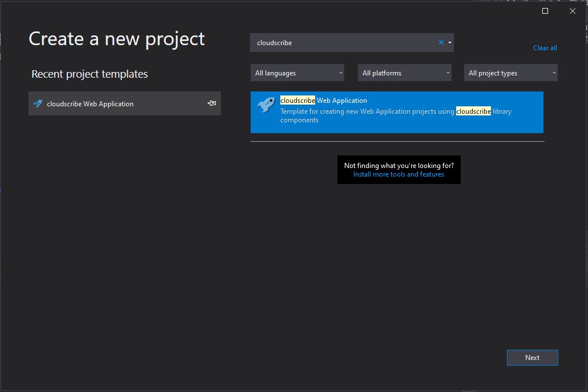Pin the recent cloudscribe Web Application template
The width and height of the screenshot is (588, 392).
(x=212, y=103)
